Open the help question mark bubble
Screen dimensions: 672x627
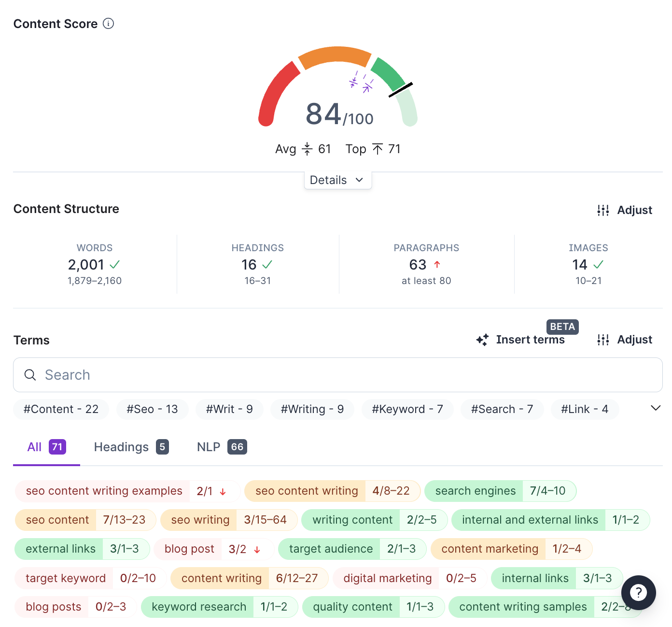pyautogui.click(x=638, y=592)
